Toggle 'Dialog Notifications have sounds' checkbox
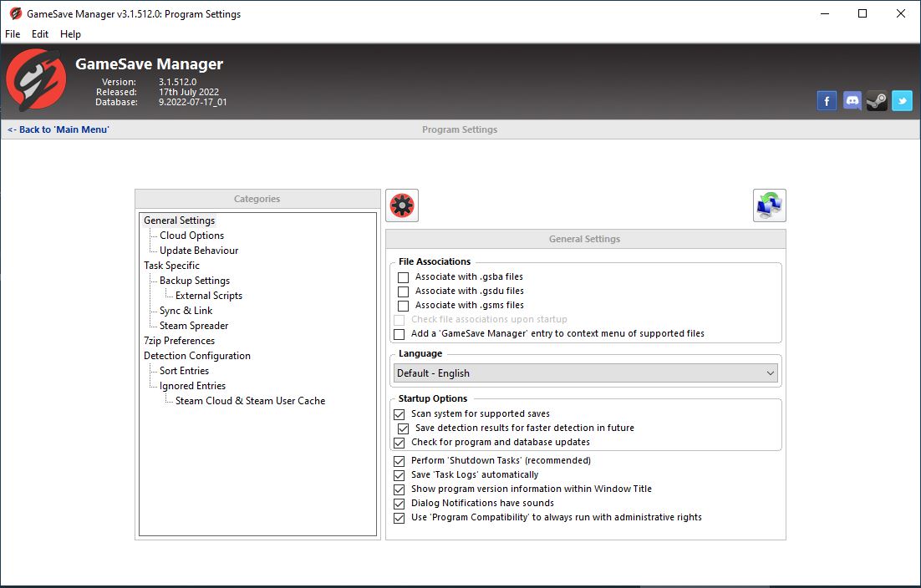Screen dimensions: 921x588 click(x=399, y=504)
